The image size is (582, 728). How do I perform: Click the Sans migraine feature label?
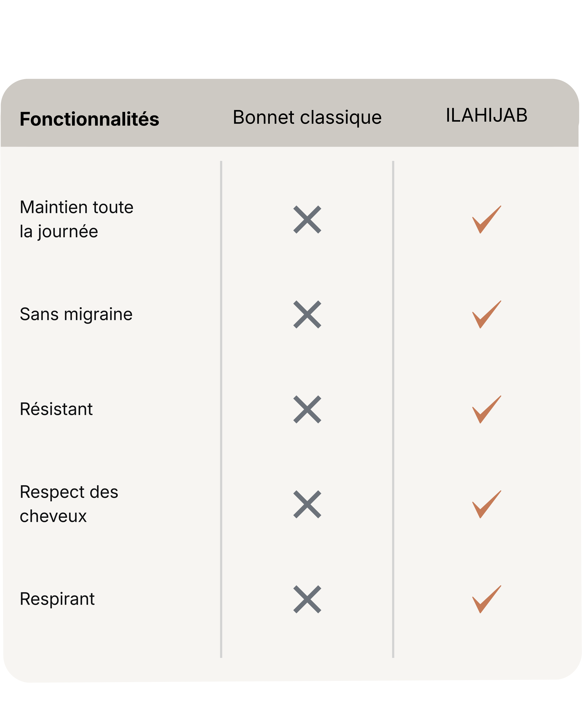(76, 314)
